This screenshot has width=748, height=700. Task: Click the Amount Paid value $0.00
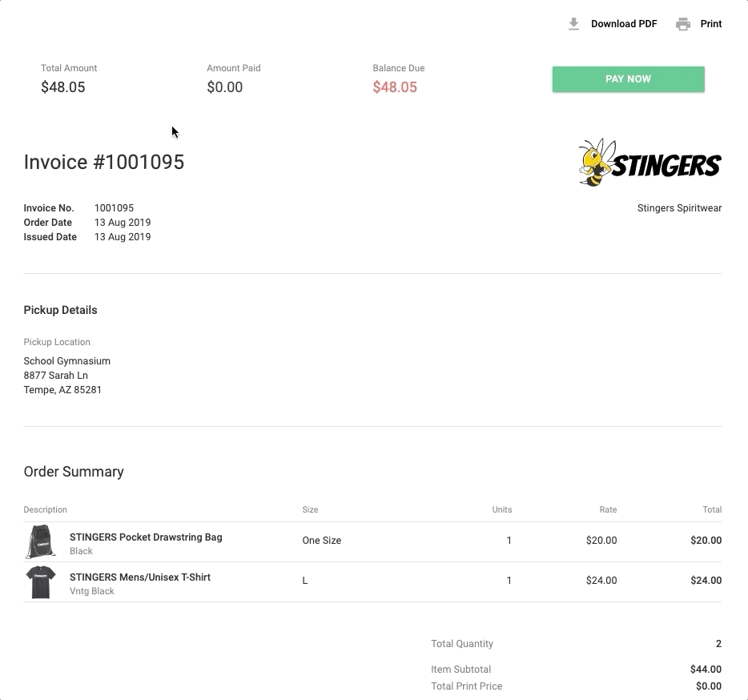click(224, 87)
